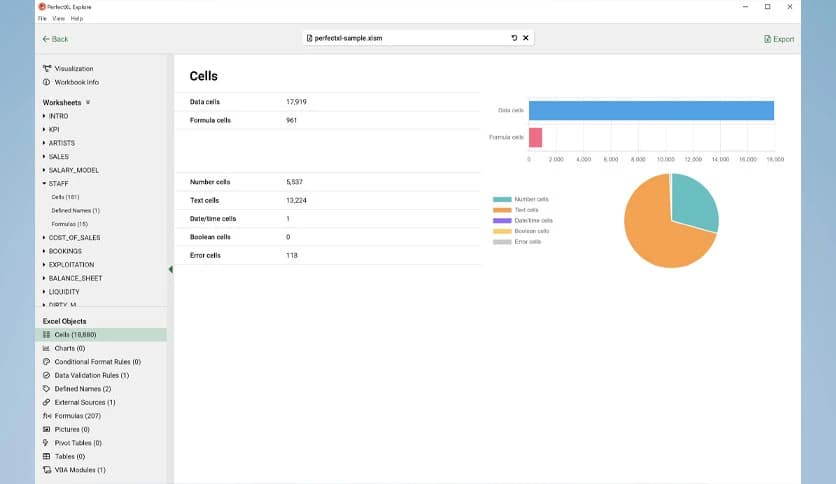Expand the ARTISTS worksheet
This screenshot has height=484, width=836.
pos(44,143)
